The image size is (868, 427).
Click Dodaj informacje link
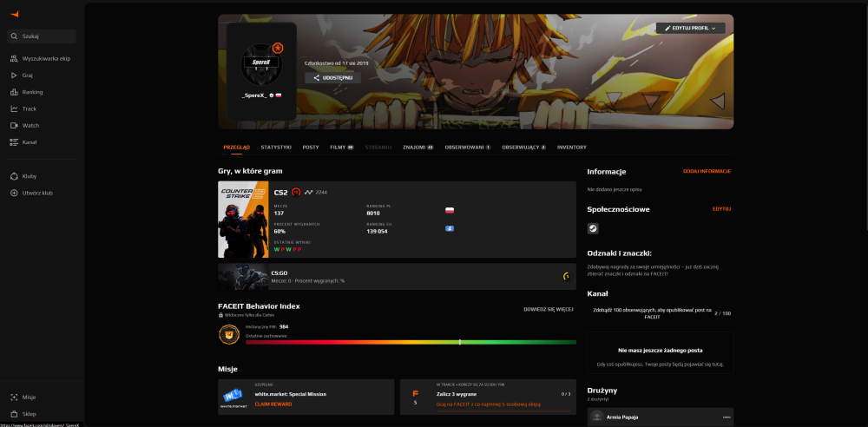[x=707, y=171]
